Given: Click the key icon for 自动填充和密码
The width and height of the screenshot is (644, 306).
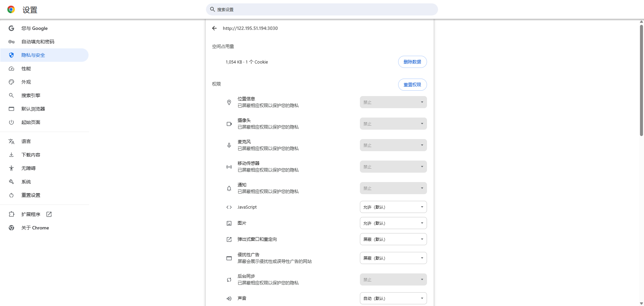Looking at the screenshot, I should click(x=11, y=42).
